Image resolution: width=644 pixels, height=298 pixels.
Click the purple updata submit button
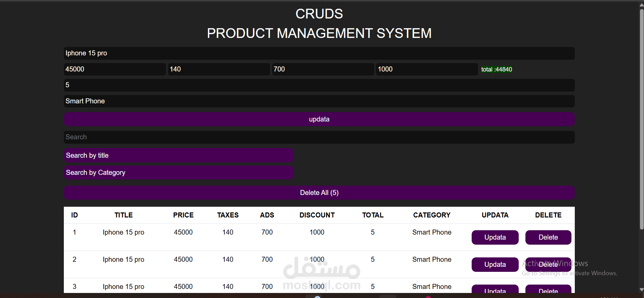(x=319, y=119)
